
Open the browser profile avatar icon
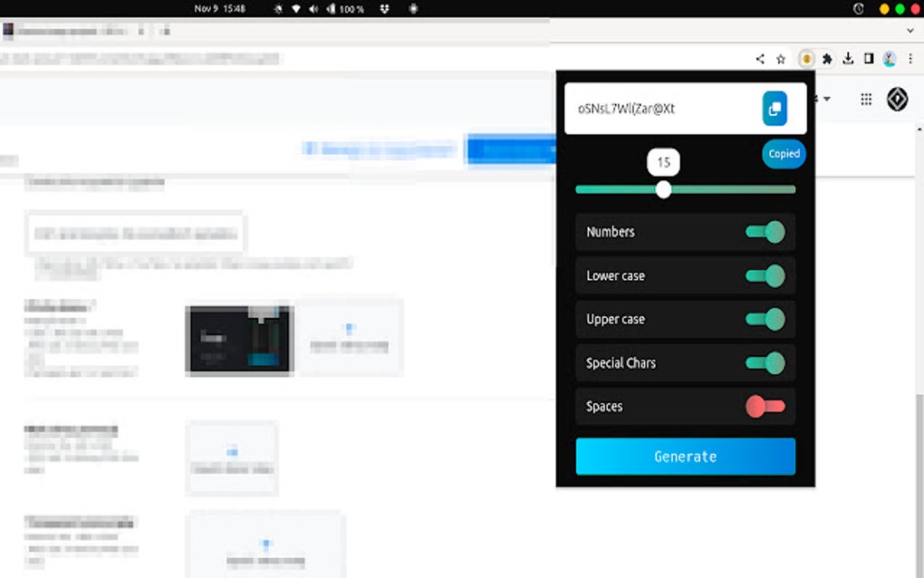pyautogui.click(x=889, y=58)
